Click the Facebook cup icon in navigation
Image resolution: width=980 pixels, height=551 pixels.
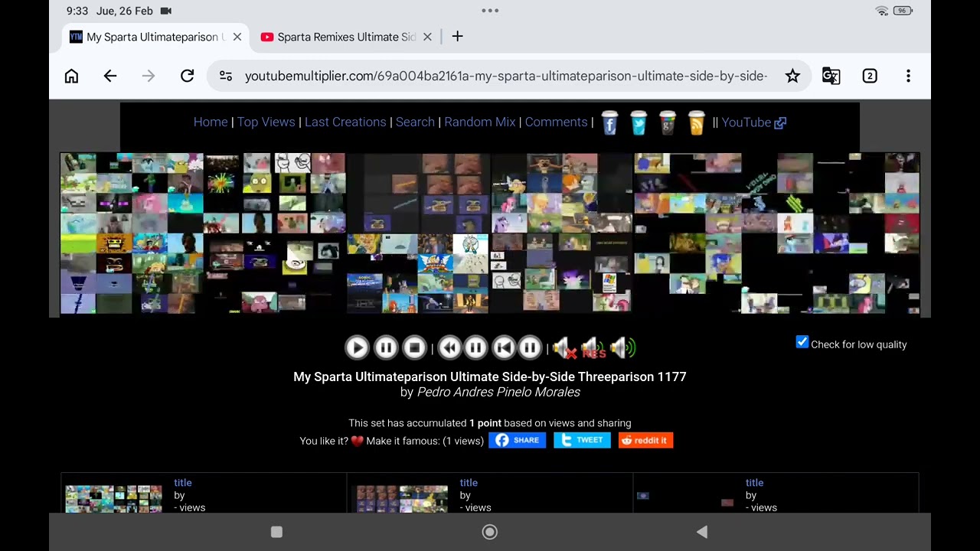609,122
